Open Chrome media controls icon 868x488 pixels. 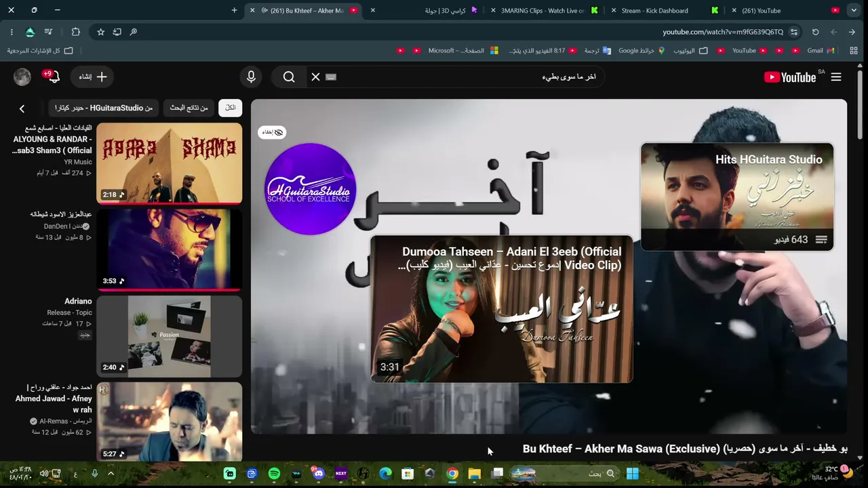pos(48,32)
